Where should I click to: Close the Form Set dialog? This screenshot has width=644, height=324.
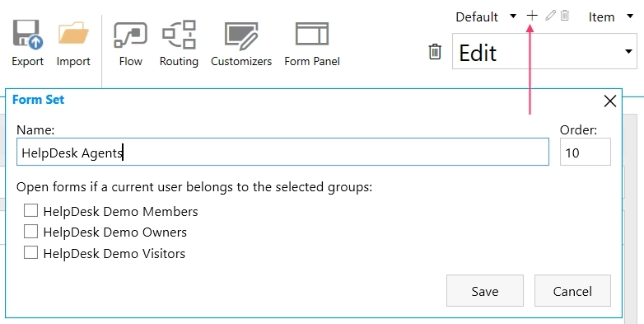coord(610,101)
